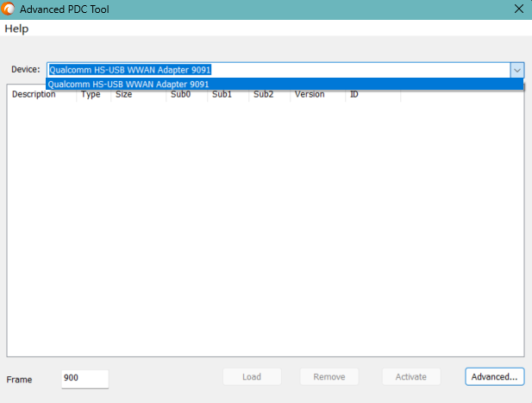Click the Remove button

click(x=329, y=377)
